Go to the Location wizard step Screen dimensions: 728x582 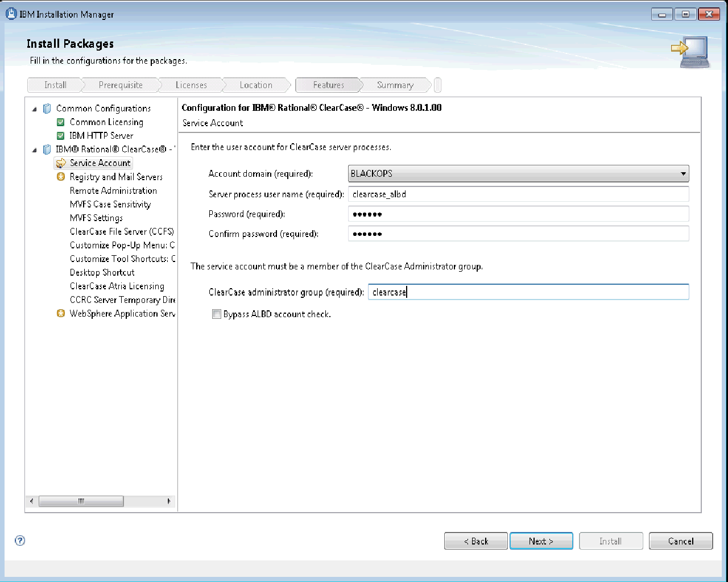[x=256, y=85]
